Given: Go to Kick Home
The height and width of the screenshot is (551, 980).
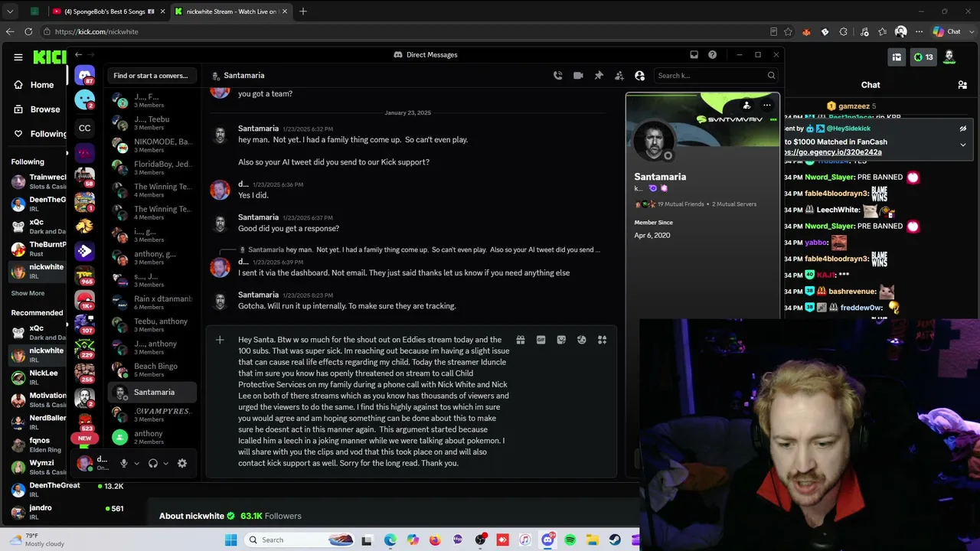Looking at the screenshot, I should (34, 85).
